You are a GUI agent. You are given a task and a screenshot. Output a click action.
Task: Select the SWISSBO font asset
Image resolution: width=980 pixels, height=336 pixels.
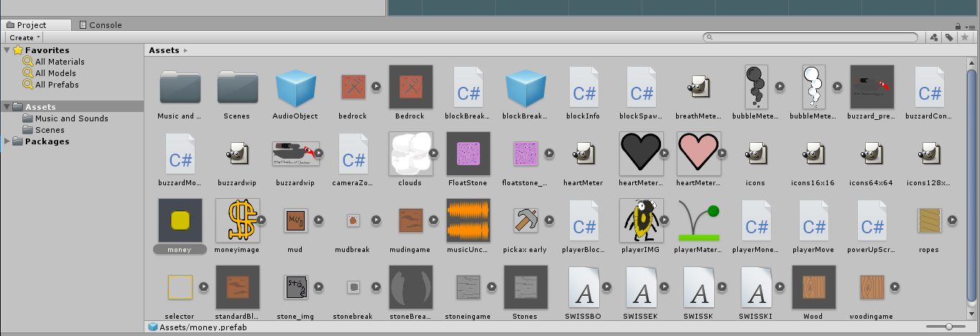(x=583, y=287)
